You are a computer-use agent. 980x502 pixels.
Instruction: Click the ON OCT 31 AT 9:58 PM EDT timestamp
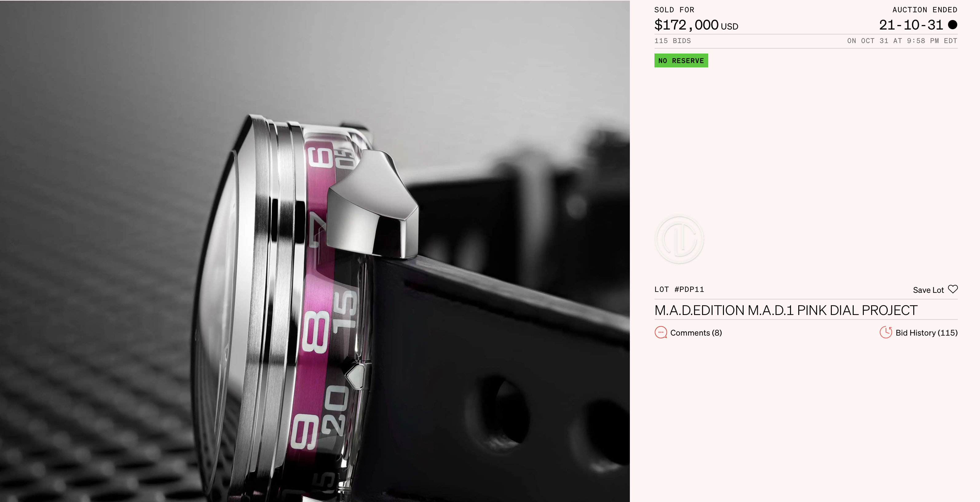902,41
